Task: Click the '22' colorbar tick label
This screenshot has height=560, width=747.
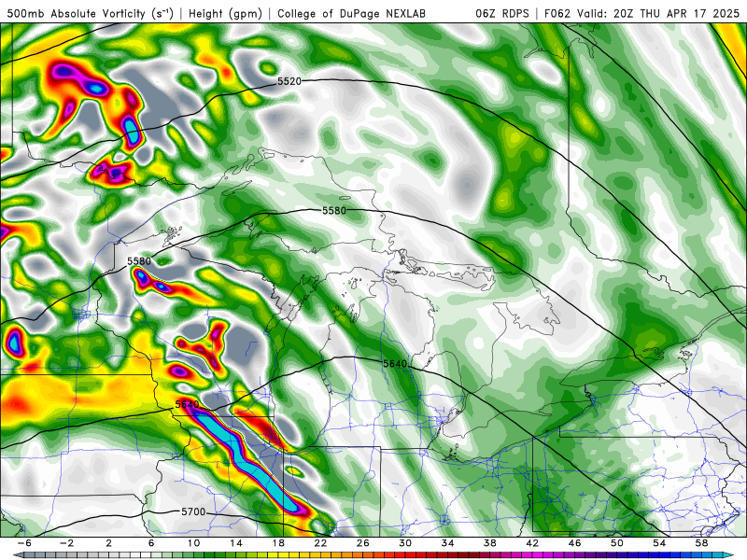Action: (x=320, y=543)
